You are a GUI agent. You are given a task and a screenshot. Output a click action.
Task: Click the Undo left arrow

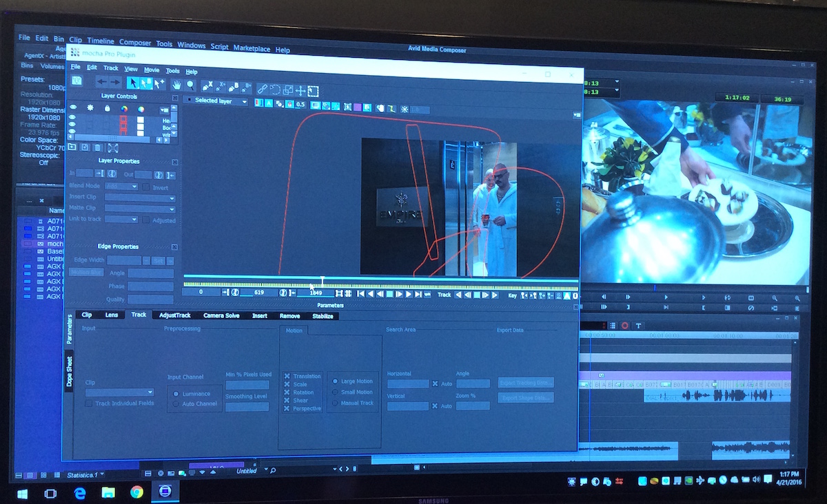coord(102,81)
